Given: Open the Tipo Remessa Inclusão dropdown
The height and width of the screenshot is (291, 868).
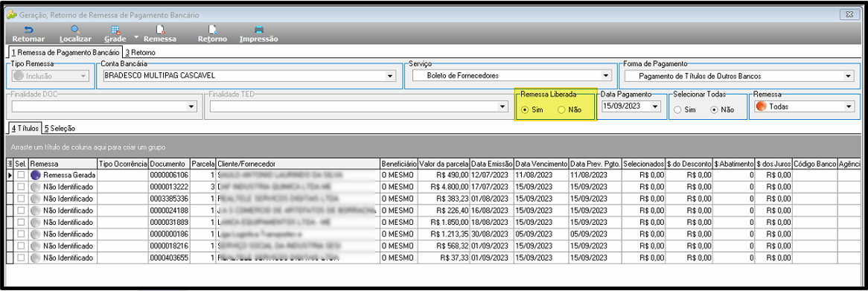Looking at the screenshot, I should point(83,76).
